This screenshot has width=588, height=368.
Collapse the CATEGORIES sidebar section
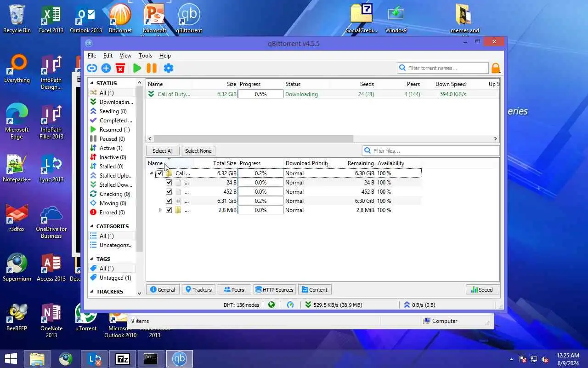coord(91,226)
